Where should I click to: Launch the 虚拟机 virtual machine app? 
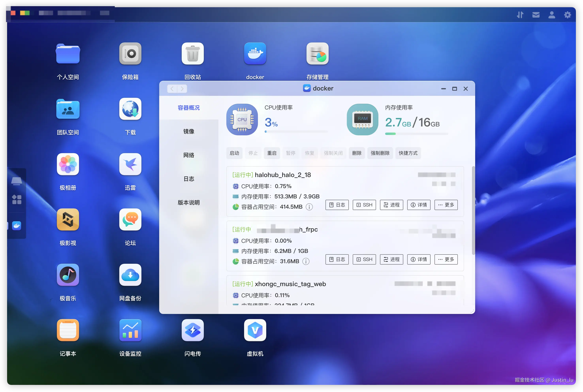(x=255, y=330)
